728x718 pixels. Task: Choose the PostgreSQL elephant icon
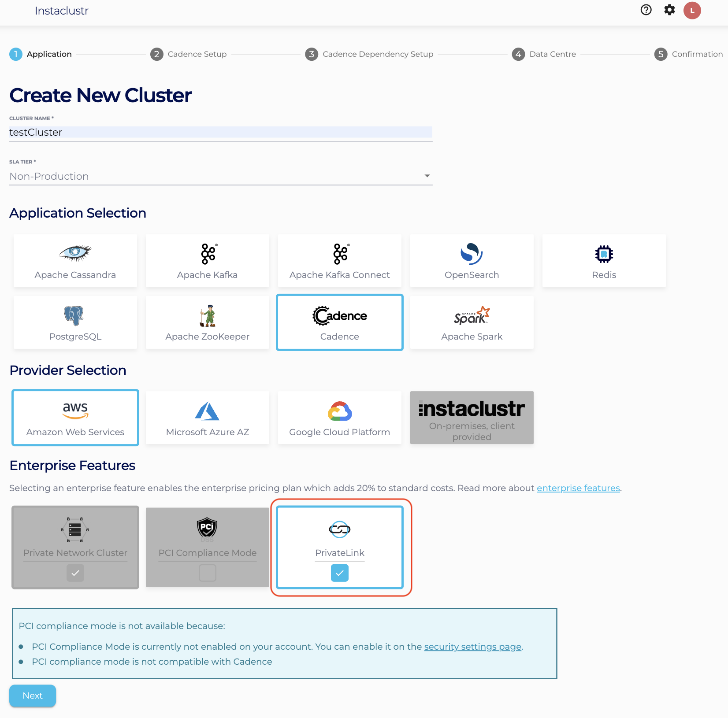click(74, 315)
